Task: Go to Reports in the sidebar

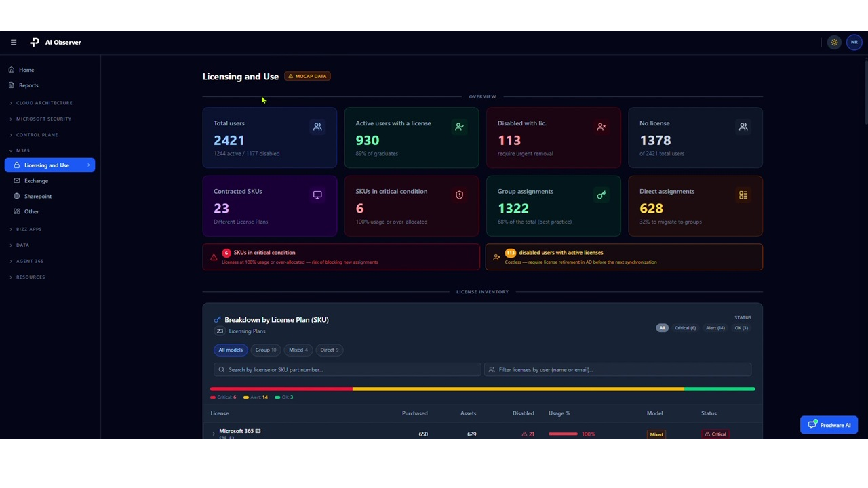Action: coord(28,85)
